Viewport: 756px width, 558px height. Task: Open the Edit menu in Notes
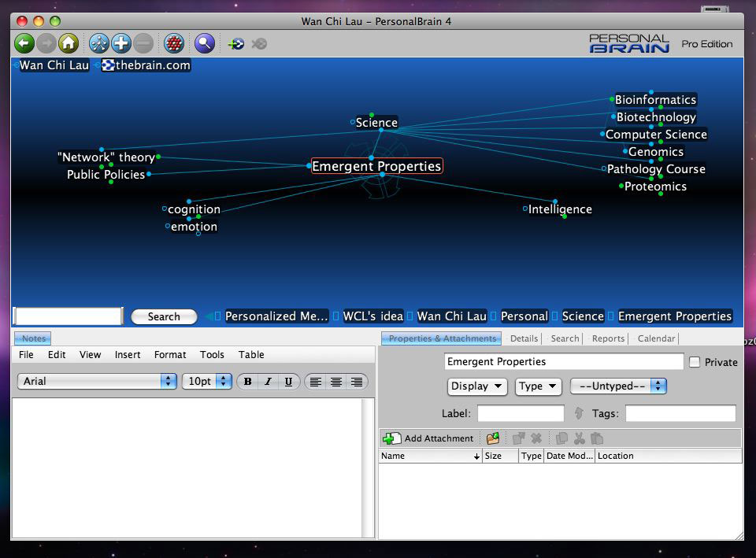[x=57, y=355]
